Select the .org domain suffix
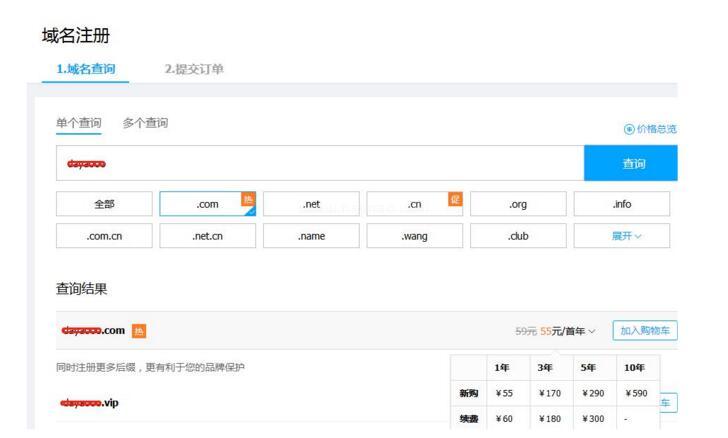The image size is (728, 438). point(518,204)
